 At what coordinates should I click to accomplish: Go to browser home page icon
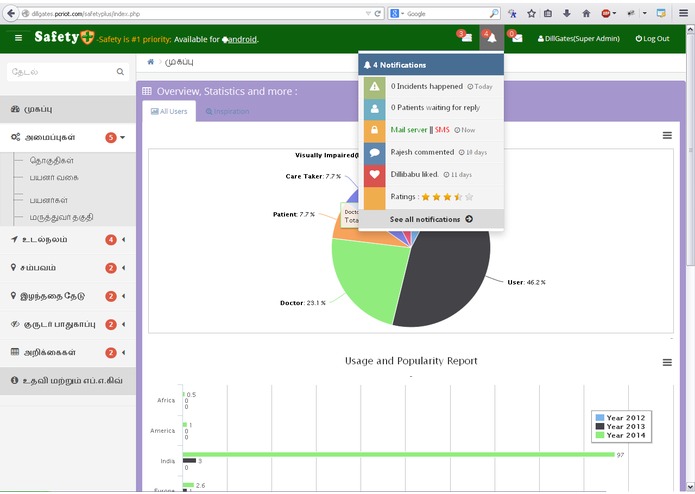pos(586,14)
